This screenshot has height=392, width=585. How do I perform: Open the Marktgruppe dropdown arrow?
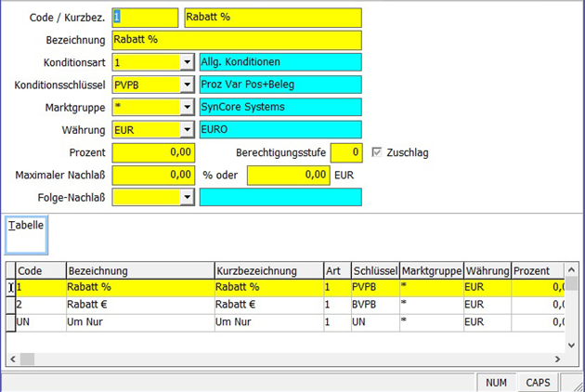(187, 108)
